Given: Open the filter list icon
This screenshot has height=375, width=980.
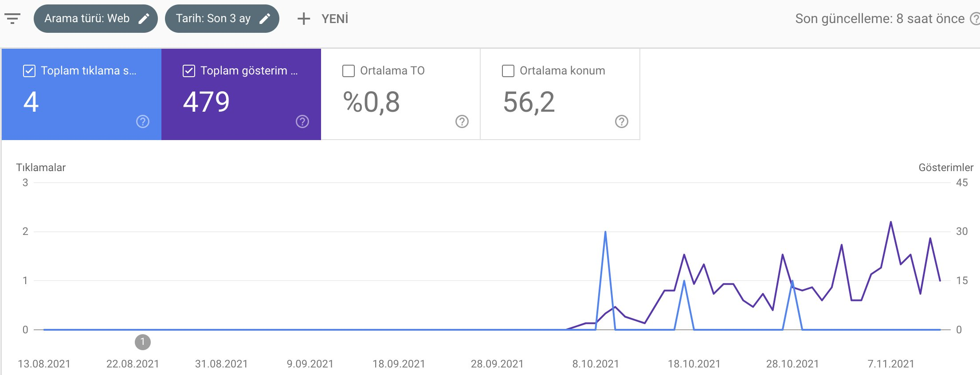Looking at the screenshot, I should [x=12, y=19].
